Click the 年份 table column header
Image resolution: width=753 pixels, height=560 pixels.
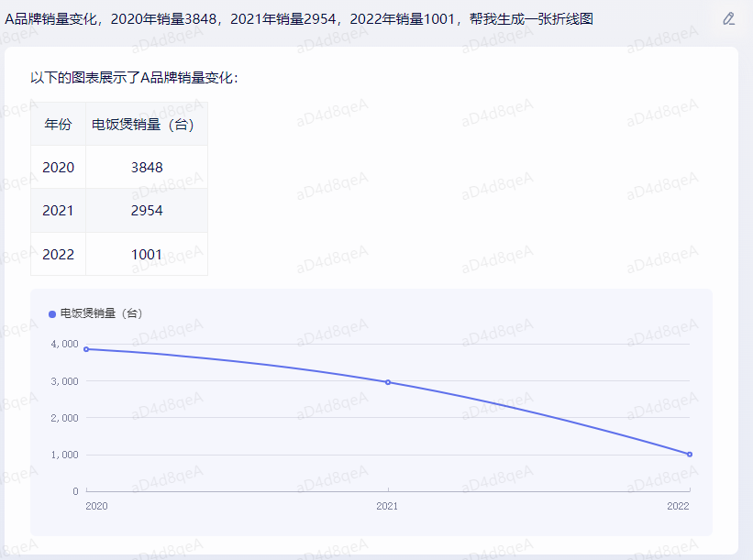[58, 125]
